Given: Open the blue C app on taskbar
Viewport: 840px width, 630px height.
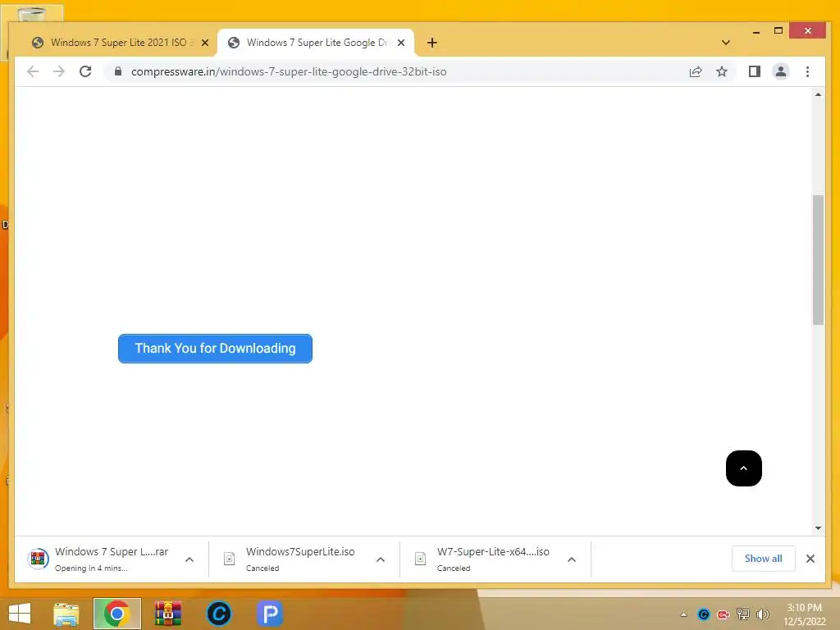Looking at the screenshot, I should pos(219,614).
